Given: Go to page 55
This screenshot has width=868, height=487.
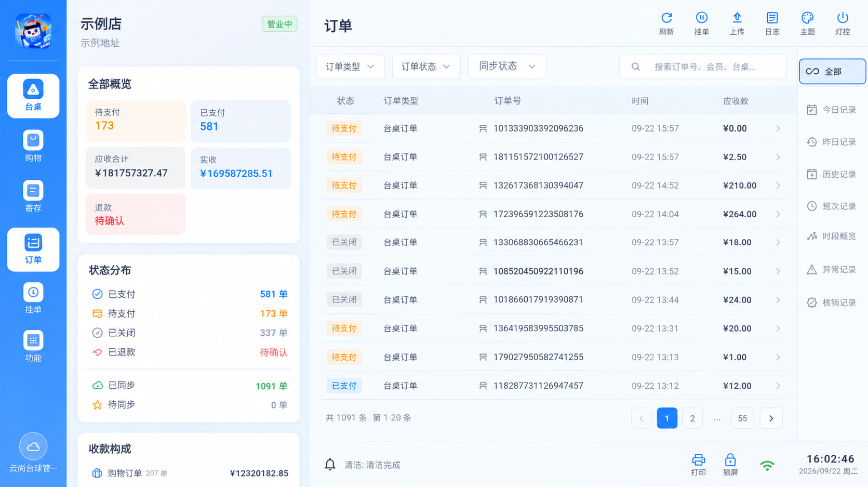Looking at the screenshot, I should 742,418.
